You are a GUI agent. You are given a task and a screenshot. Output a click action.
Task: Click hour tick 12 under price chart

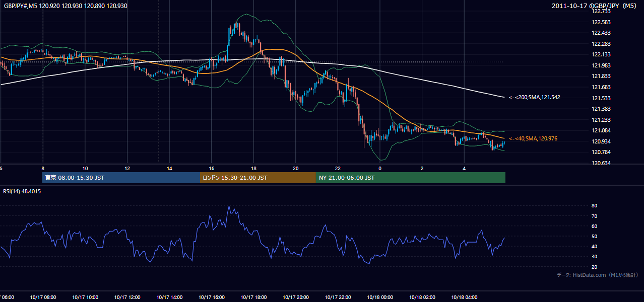tap(127, 168)
